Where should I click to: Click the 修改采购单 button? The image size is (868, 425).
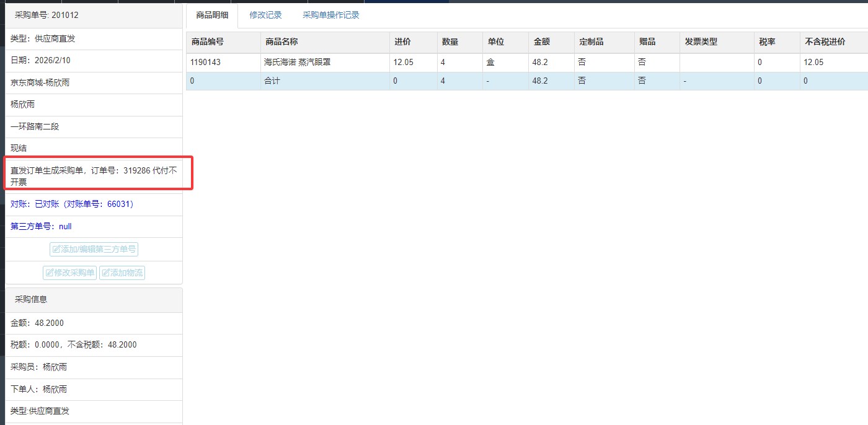tap(69, 273)
